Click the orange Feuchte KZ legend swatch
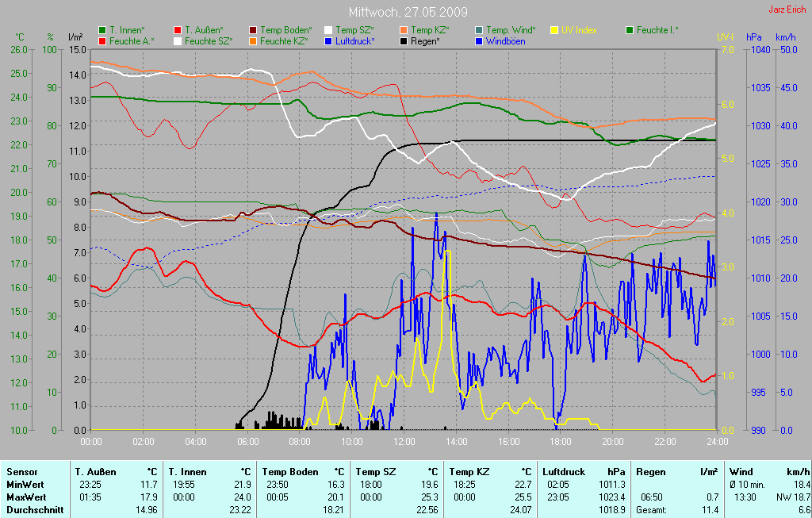The width and height of the screenshot is (812, 518). click(x=253, y=41)
